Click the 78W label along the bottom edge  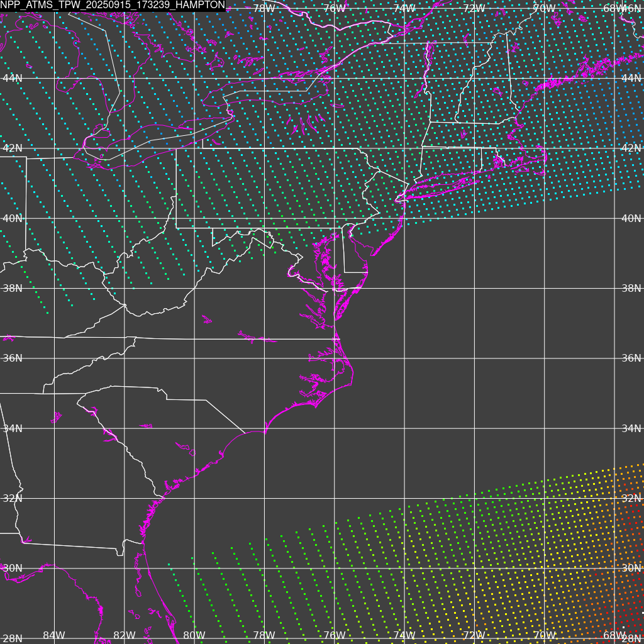tap(264, 635)
